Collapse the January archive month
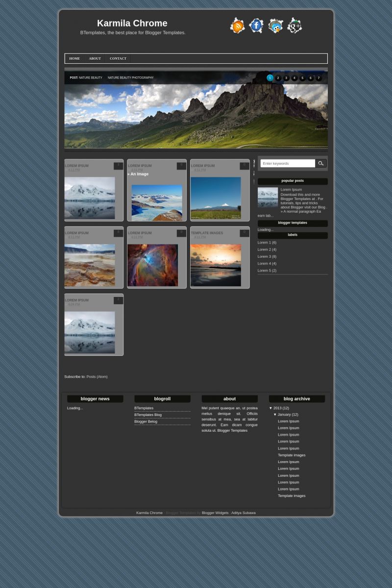 tap(275, 415)
